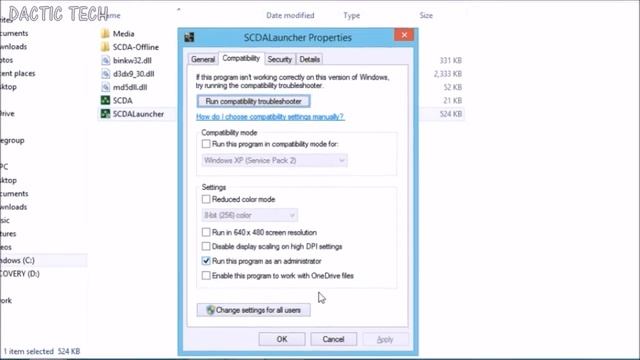Uncheck Run this program as an administrator
Viewport: 640px width, 360px height.
[206, 261]
